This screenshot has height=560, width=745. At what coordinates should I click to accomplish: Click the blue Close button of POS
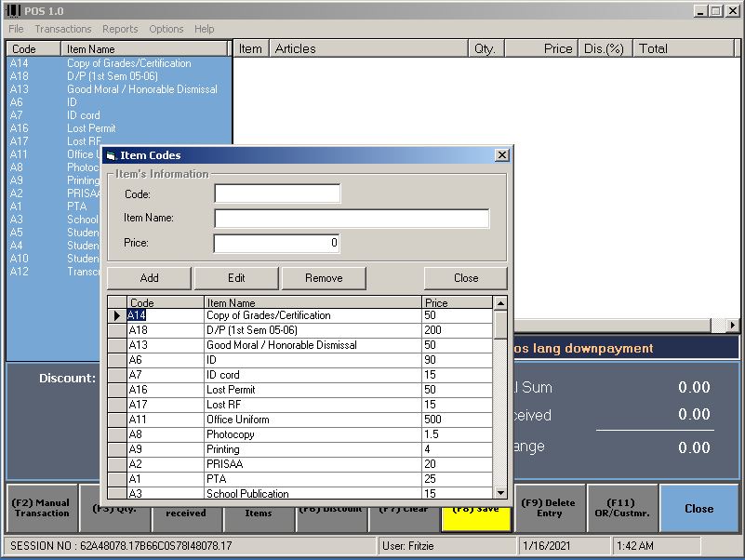pos(698,508)
